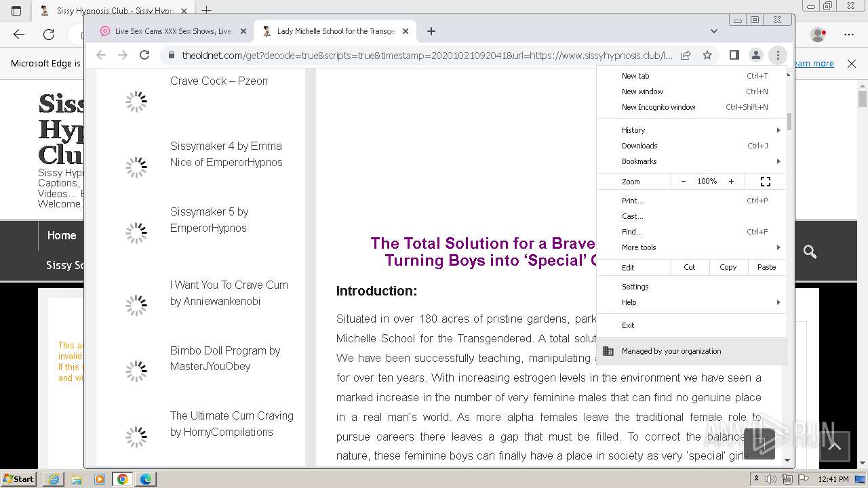Show hidden tray icons arrow

tap(756, 479)
